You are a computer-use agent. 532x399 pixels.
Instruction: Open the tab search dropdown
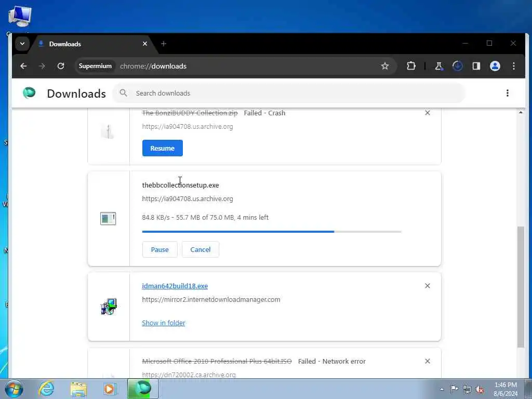click(22, 44)
